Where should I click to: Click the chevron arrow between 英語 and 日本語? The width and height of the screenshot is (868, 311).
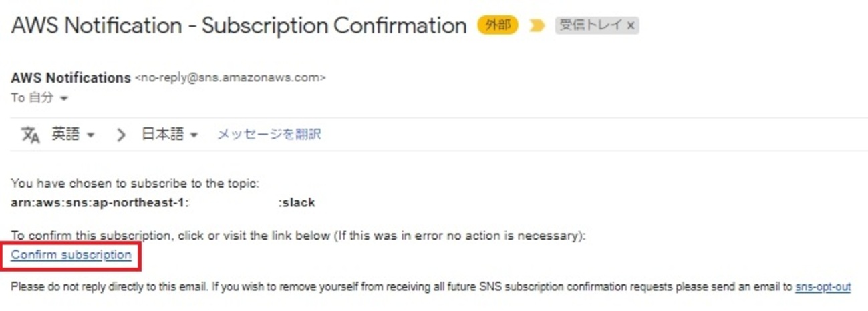pyautogui.click(x=121, y=135)
